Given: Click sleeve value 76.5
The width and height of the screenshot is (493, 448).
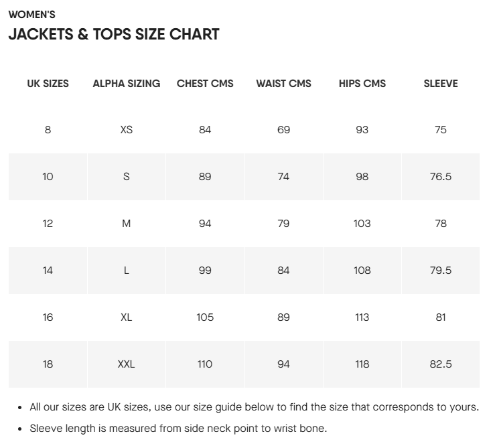Looking at the screenshot, I should click(441, 177).
